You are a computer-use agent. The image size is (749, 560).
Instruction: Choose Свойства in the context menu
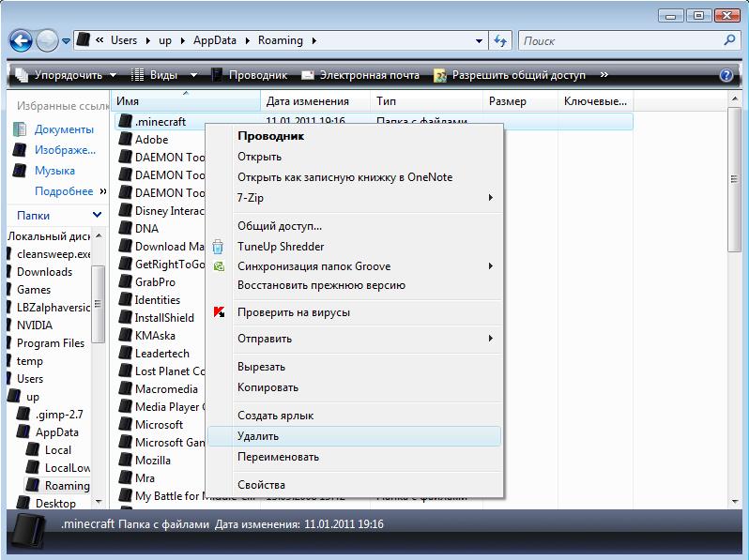click(x=261, y=485)
